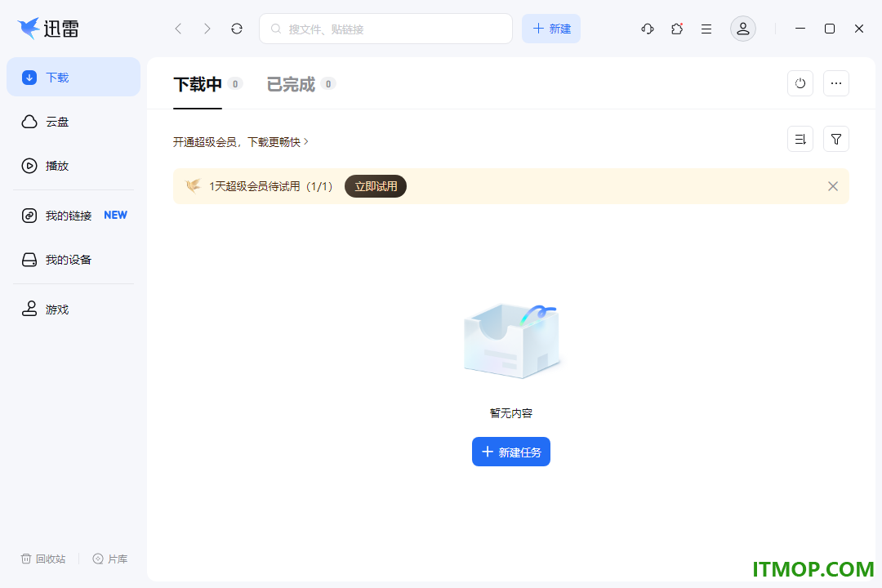Click the trash icon beside 回收站
This screenshot has width=882, height=588.
coord(26,559)
